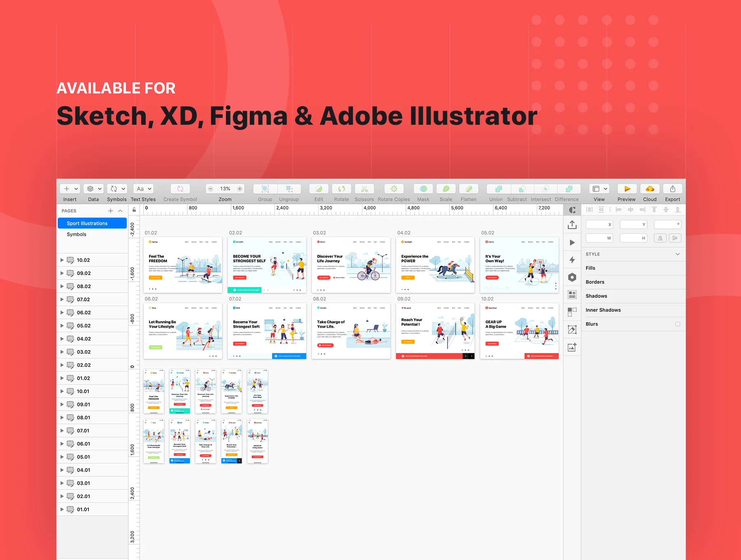
Task: Enable the Blurs checkbox
Action: (x=678, y=324)
